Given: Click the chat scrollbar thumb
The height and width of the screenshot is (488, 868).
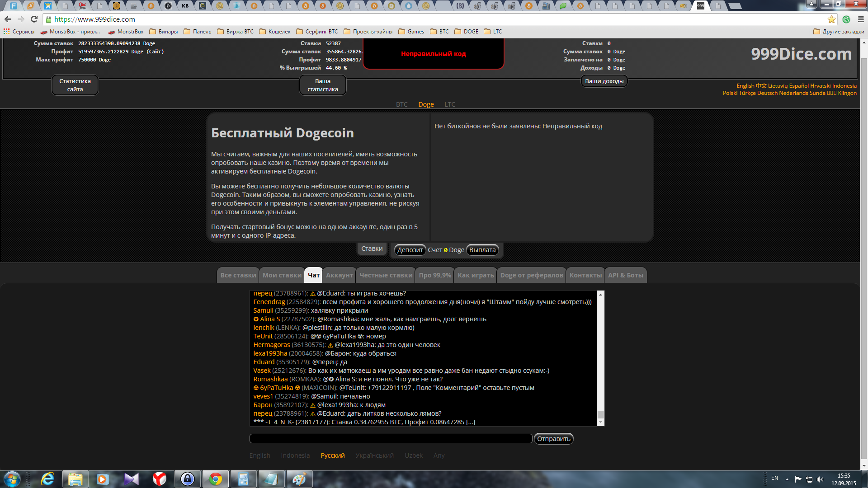Looking at the screenshot, I should (x=600, y=414).
